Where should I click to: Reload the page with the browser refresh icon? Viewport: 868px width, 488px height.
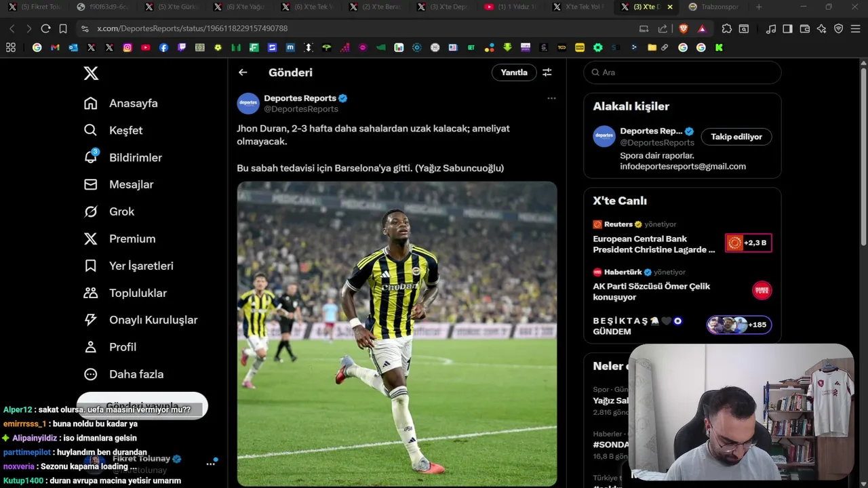pyautogui.click(x=45, y=28)
